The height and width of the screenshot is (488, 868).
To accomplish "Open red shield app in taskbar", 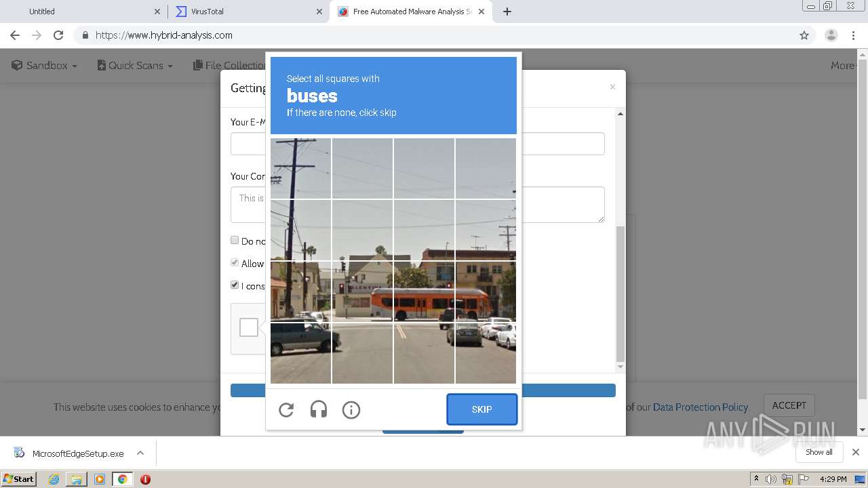I will pyautogui.click(x=145, y=479).
